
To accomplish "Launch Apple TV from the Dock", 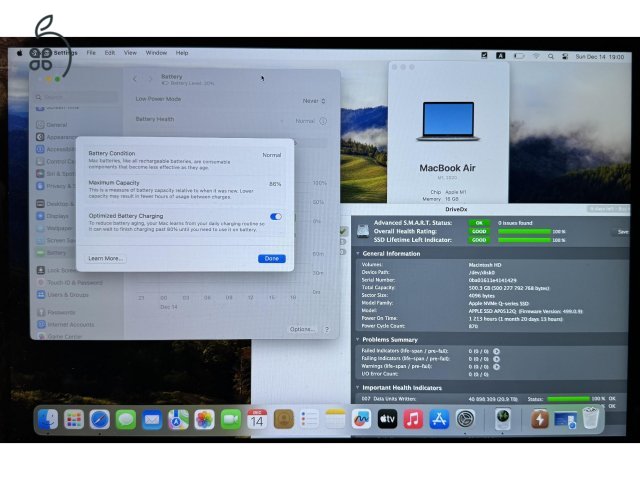I will pos(387,419).
